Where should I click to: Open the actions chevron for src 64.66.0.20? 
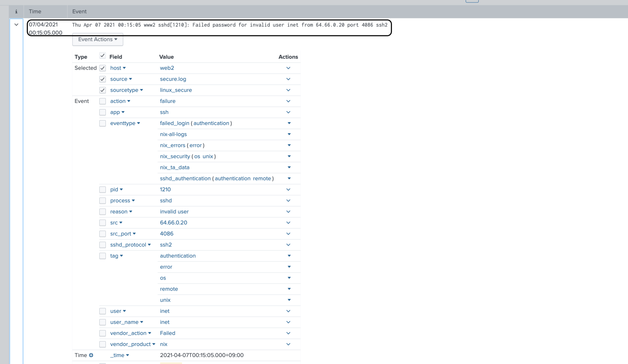click(288, 222)
